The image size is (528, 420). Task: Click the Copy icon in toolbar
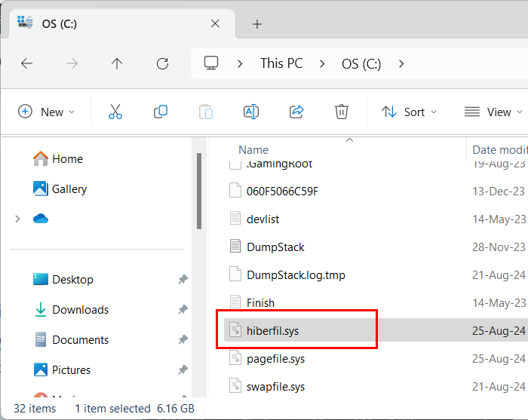161,112
